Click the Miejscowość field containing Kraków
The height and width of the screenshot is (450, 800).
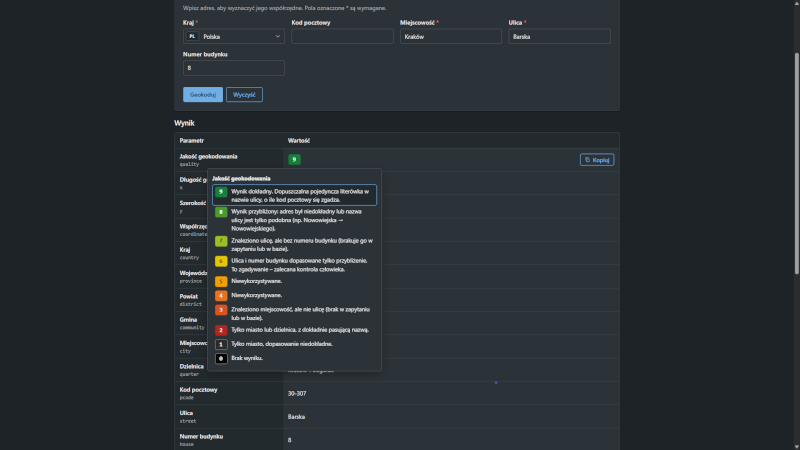(x=451, y=36)
